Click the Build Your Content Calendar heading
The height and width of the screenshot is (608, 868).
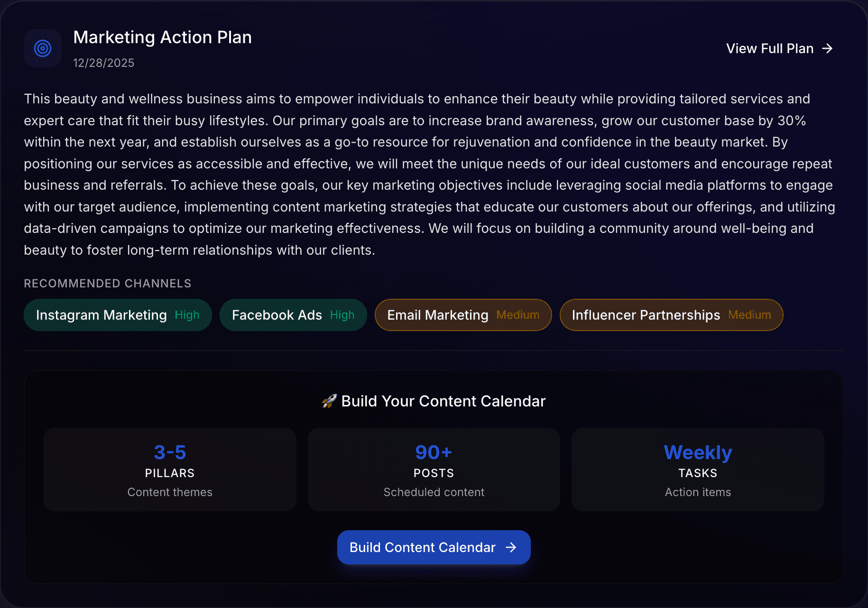click(x=443, y=401)
